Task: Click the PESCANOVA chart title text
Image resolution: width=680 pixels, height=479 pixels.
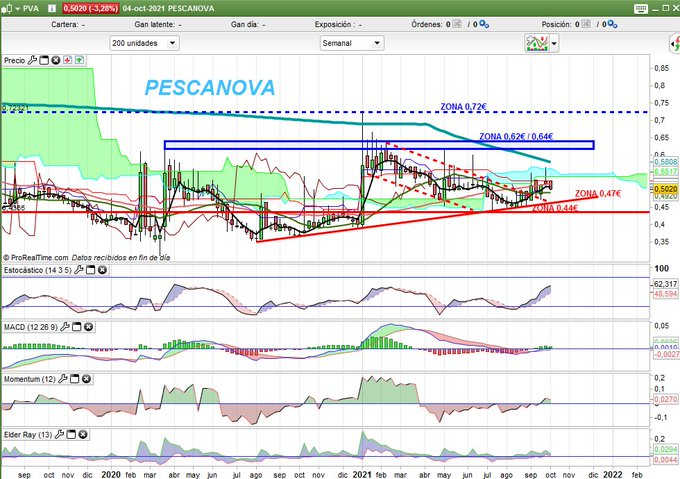Action: [210, 87]
